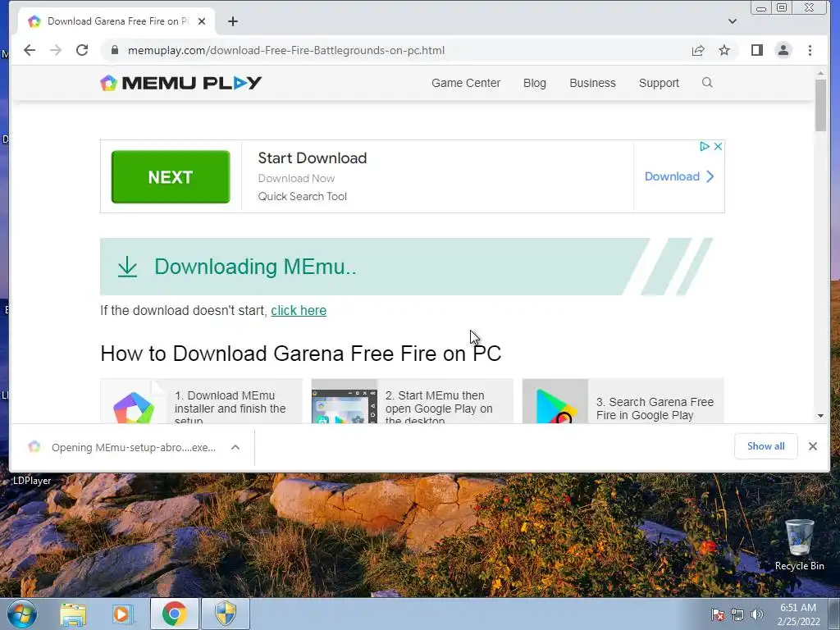
Task: Click the volume speaker tray icon
Action: point(757,614)
